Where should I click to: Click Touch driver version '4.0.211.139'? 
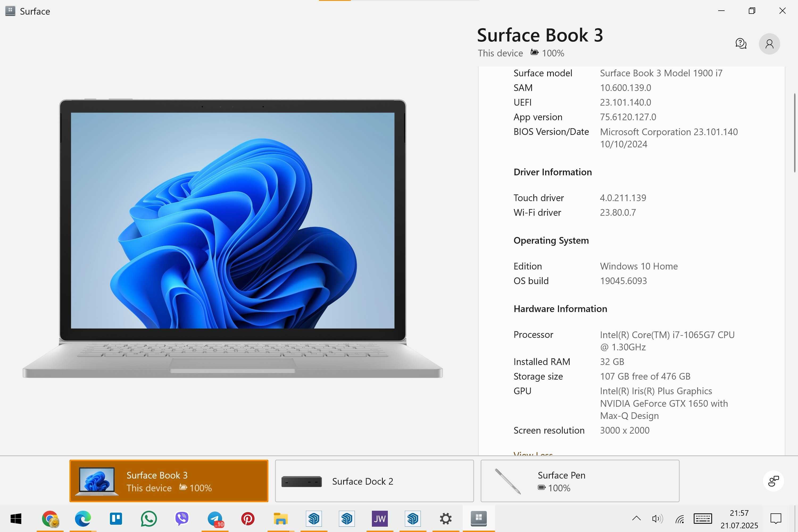click(x=623, y=198)
